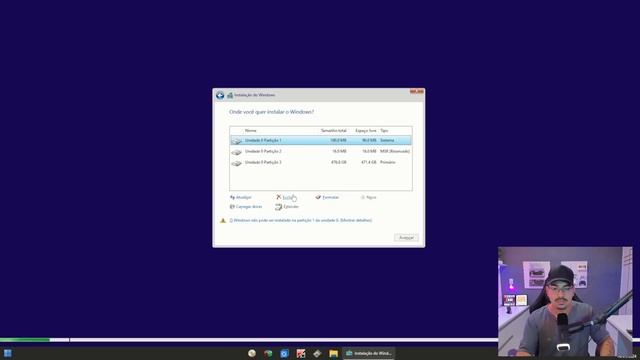Close the Windows installer dialog

pos(417,91)
